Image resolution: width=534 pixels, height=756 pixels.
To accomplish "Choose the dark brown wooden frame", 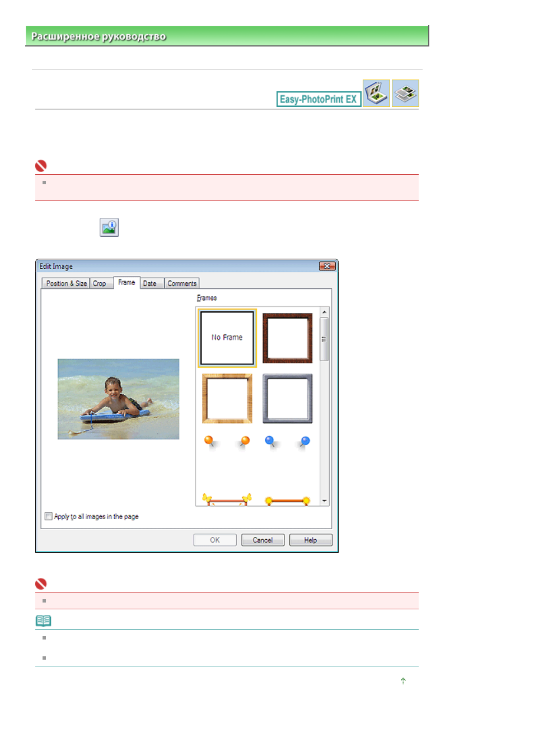I will pyautogui.click(x=288, y=338).
